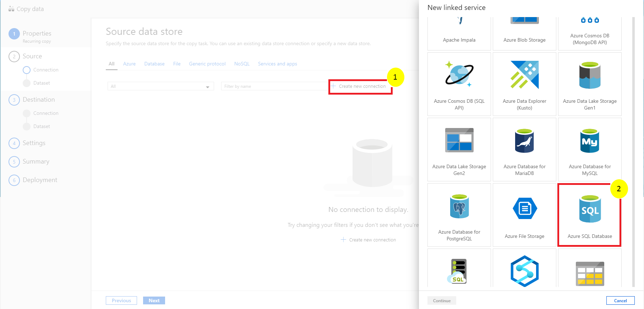Switch to the Database tab
This screenshot has width=644, height=309.
[x=154, y=64]
